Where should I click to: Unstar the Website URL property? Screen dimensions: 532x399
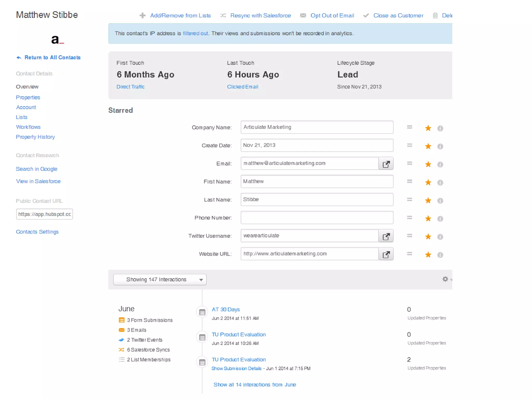(428, 255)
